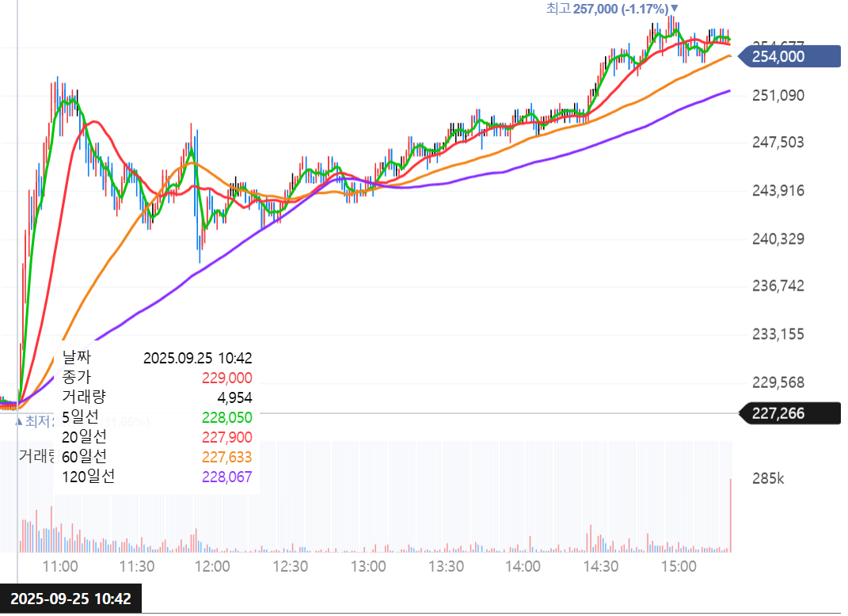Click the 최고 257,000 (-1.17%) high label
848x616 pixels.
tap(612, 9)
